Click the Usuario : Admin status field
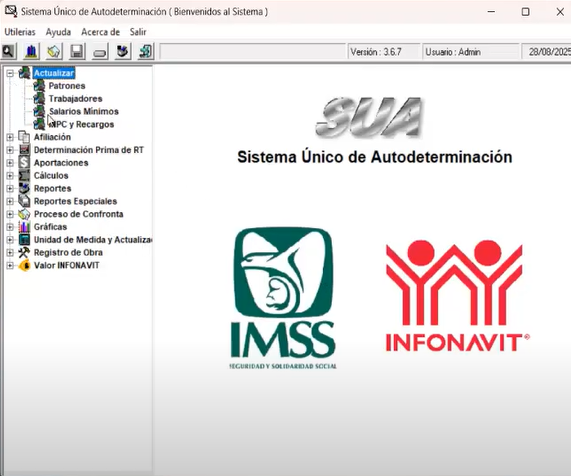This screenshot has height=476, width=571. click(470, 52)
